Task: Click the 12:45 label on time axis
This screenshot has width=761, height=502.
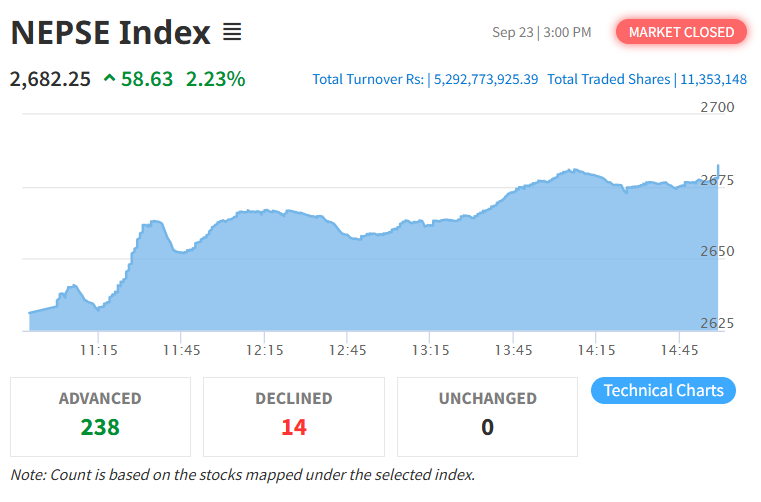Action: 347,350
